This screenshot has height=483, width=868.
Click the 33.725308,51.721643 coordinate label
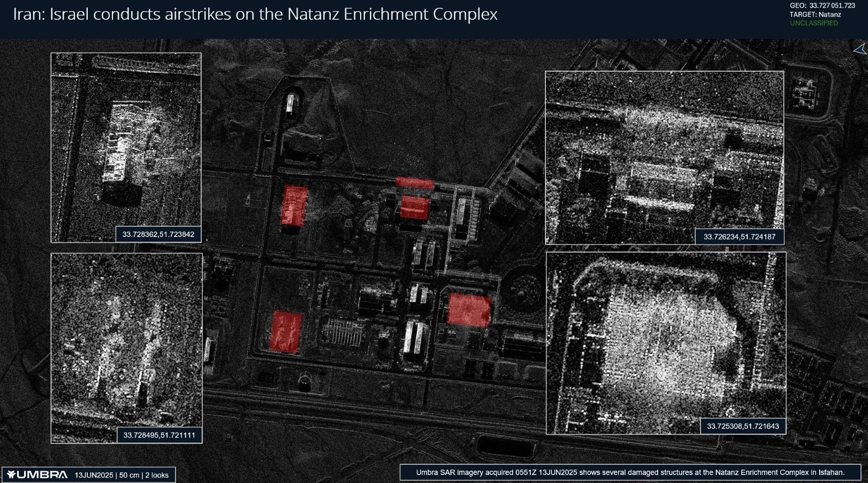click(743, 426)
